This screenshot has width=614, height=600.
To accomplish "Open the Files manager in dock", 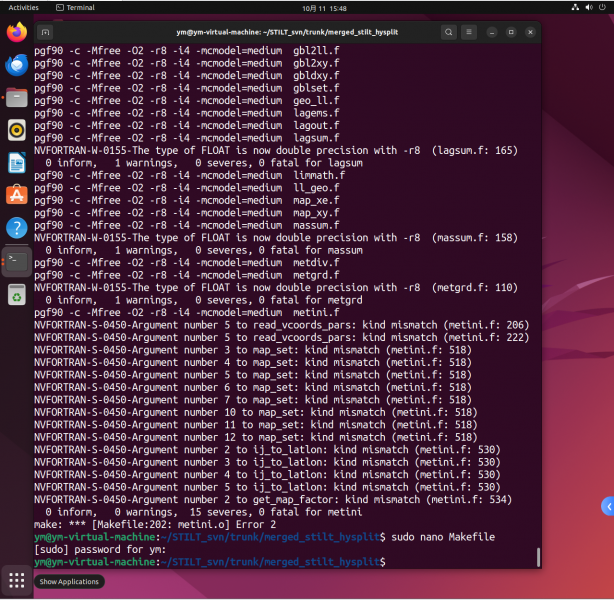I will [16, 97].
